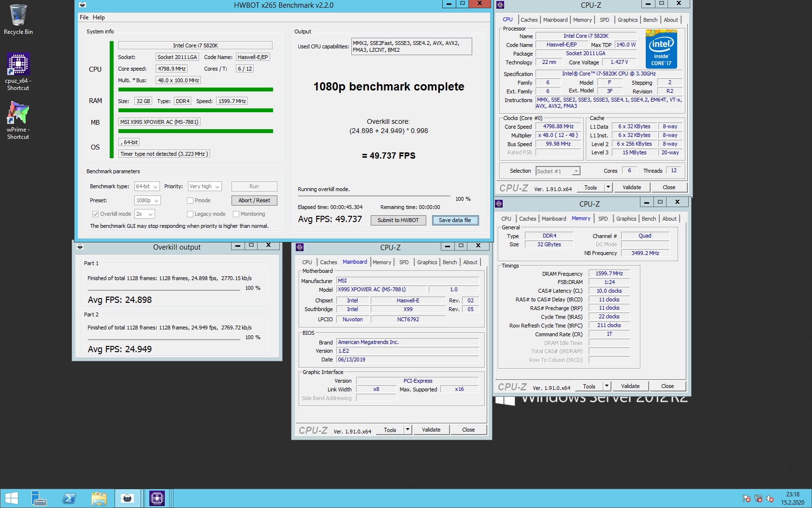Toggle the Pmode checkbox
Image resolution: width=812 pixels, height=508 pixels.
pos(190,200)
